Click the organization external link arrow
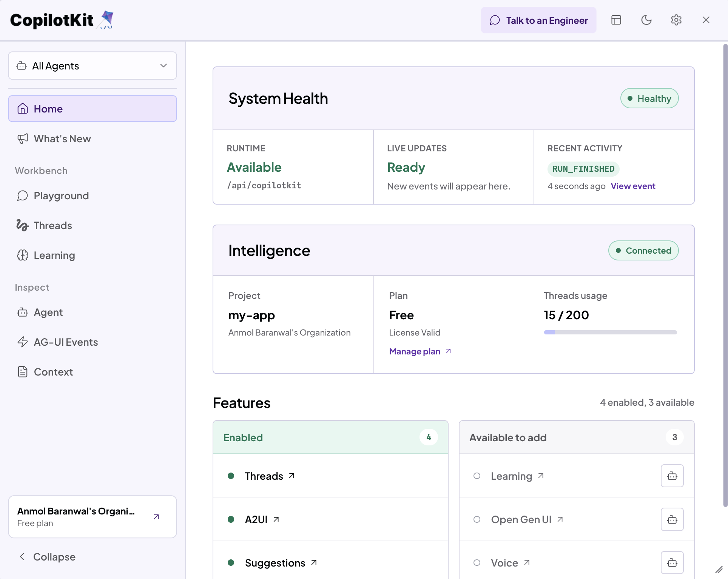The height and width of the screenshot is (579, 728). [156, 517]
